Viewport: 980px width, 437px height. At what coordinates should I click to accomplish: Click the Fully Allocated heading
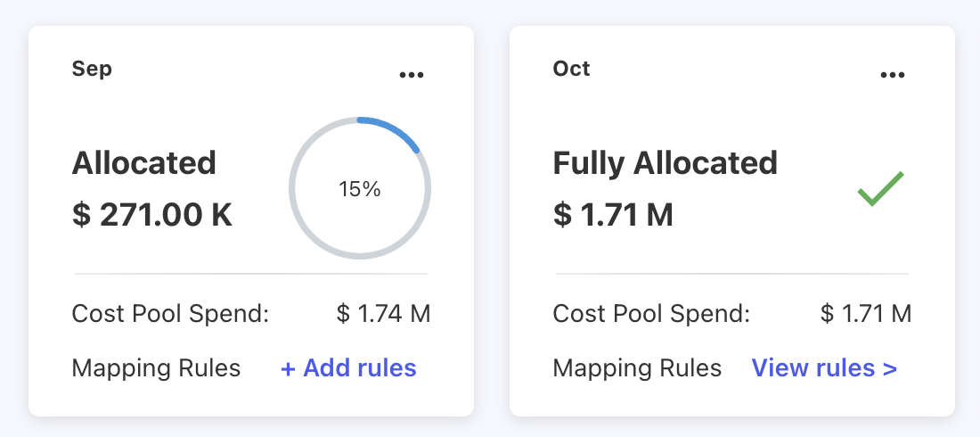[x=666, y=163]
